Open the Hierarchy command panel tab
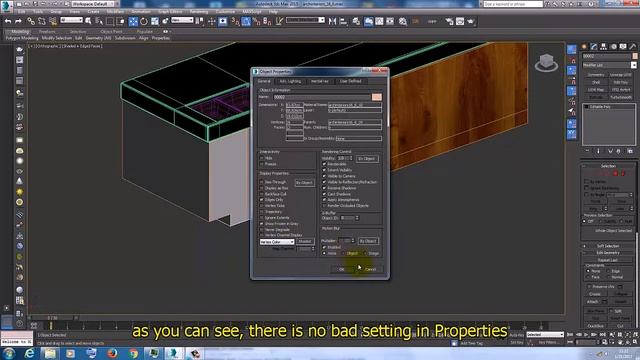The width and height of the screenshot is (640, 360). 604,47
